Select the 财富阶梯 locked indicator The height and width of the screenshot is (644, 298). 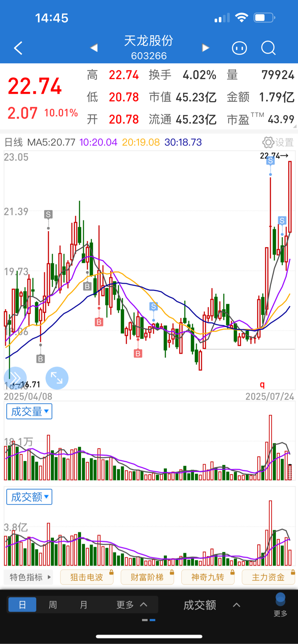tap(147, 577)
